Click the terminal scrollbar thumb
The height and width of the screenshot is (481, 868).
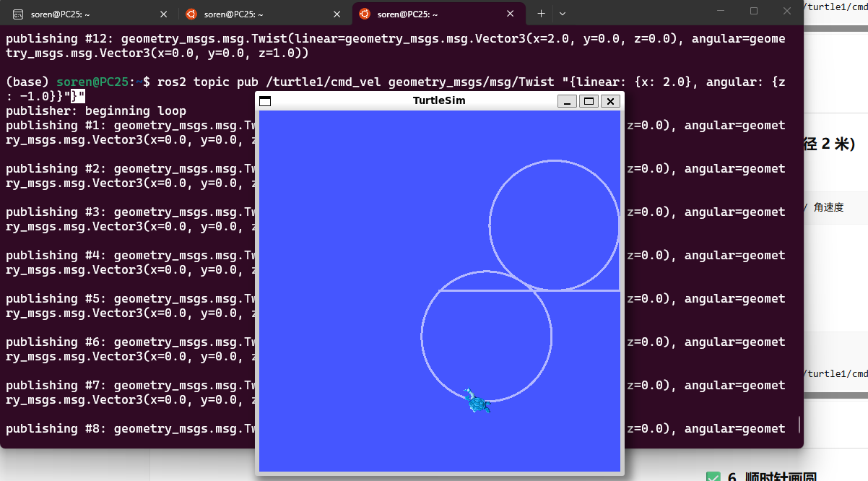[799, 424]
